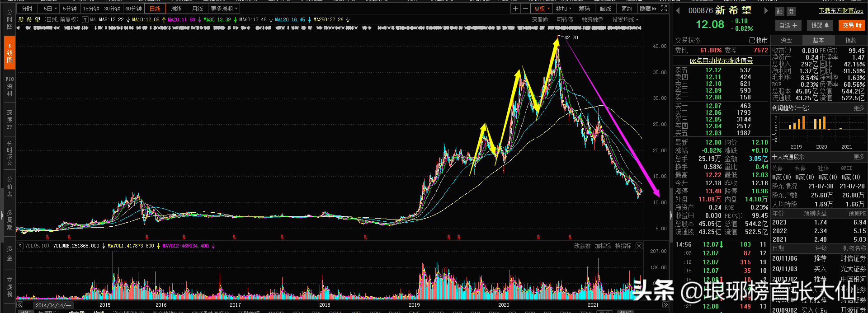Expand 十大流通股东 更多 link
The width and height of the screenshot is (868, 313).
[x=859, y=157]
